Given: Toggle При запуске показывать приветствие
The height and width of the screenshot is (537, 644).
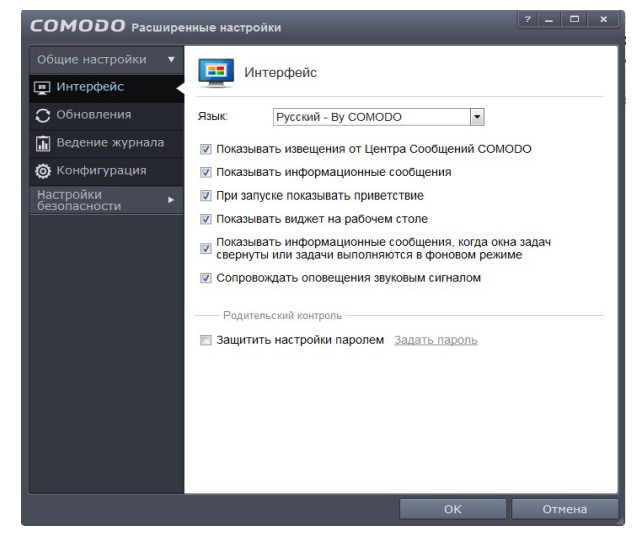Looking at the screenshot, I should (206, 196).
